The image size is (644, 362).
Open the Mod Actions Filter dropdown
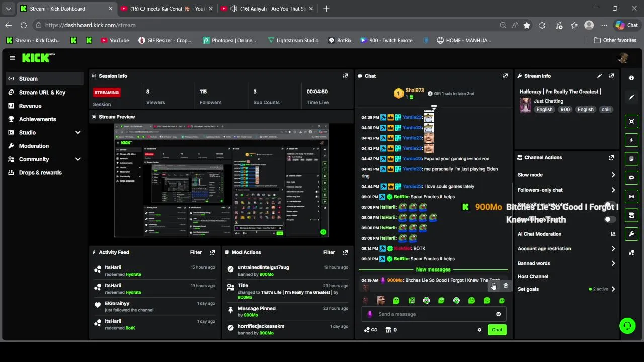[x=329, y=252]
